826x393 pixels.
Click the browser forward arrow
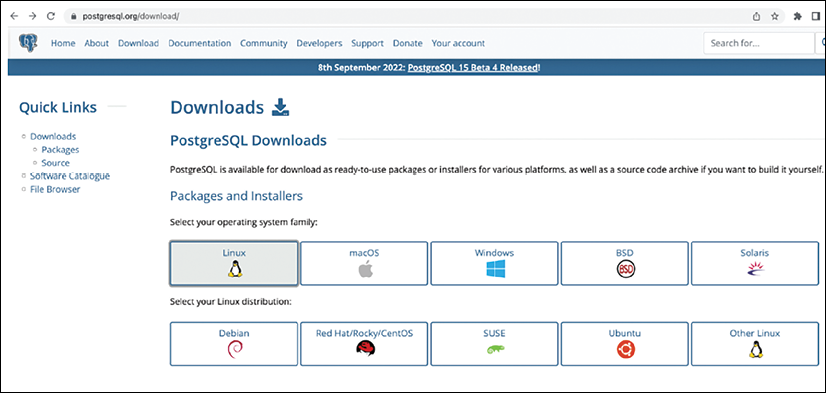tap(33, 16)
